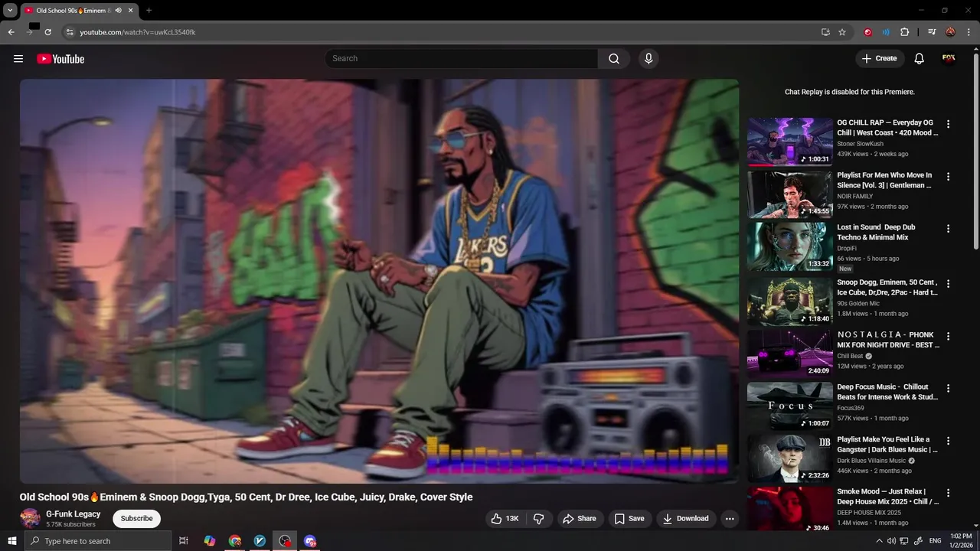This screenshot has height=551, width=980.
Task: Open system volume tray icon
Action: coord(891,541)
